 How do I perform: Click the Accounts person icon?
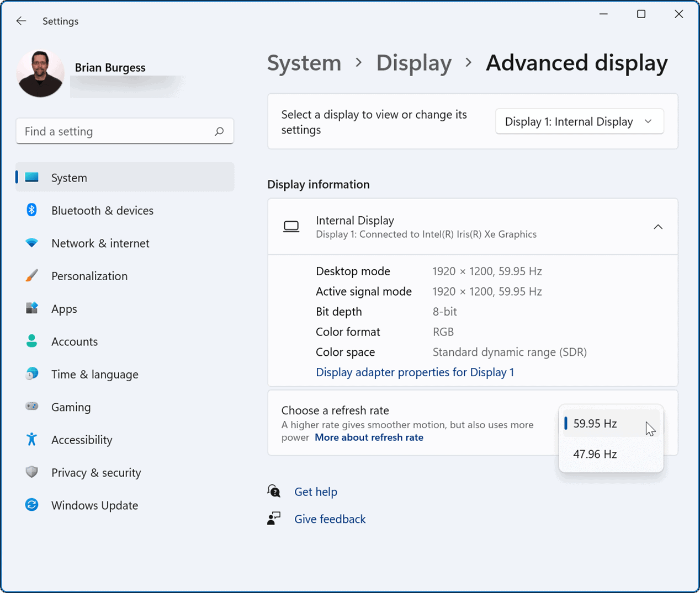point(32,341)
